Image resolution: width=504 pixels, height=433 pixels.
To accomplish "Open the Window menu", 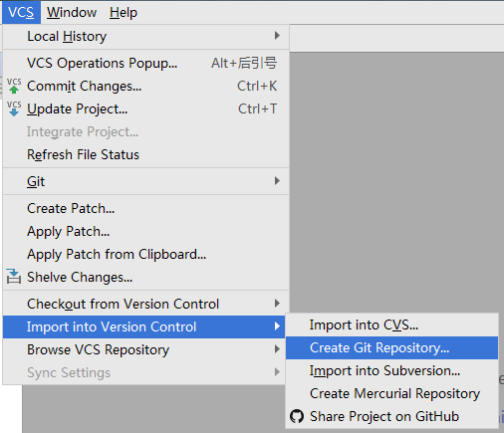I will [x=72, y=12].
